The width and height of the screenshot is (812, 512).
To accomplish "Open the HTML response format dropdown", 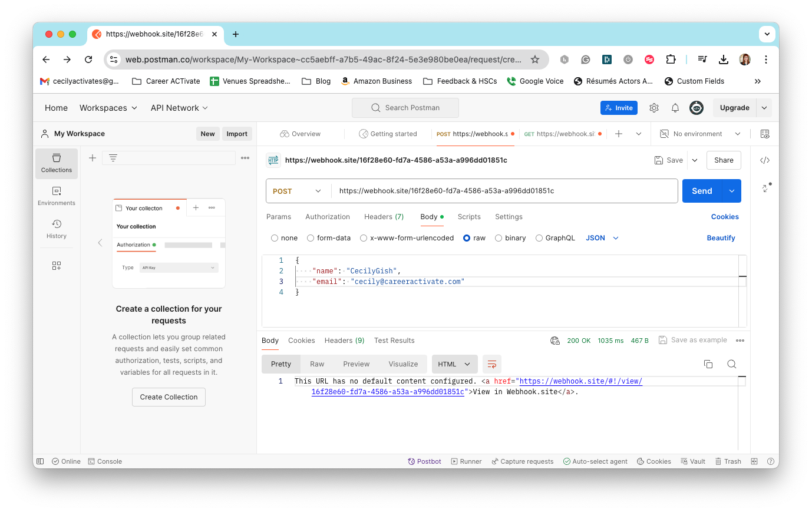I will click(454, 364).
